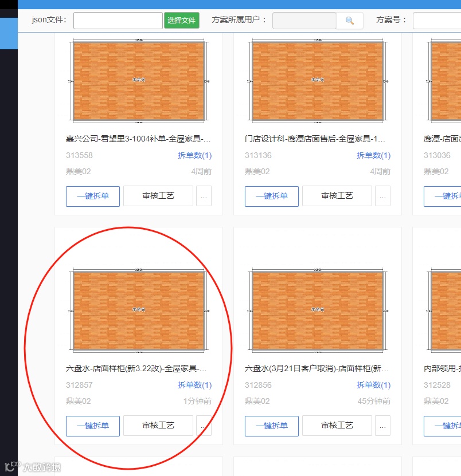Click 一键拆单 for plan 312857

coord(93,426)
